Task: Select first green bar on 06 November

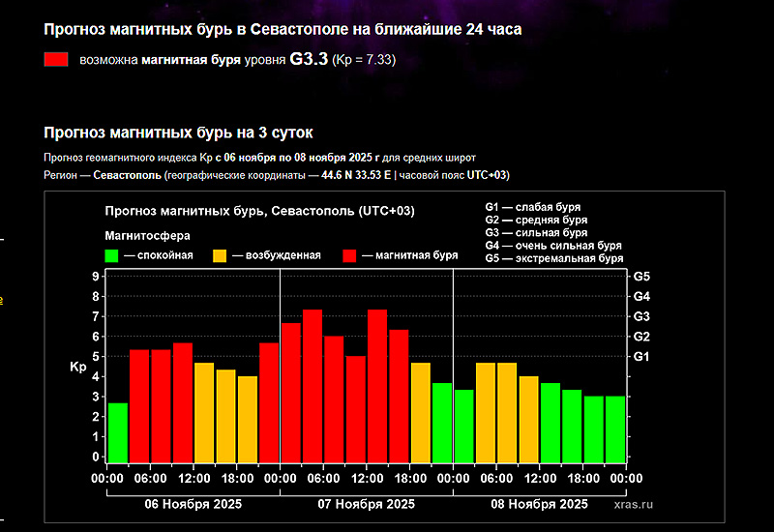Action: click(x=118, y=432)
